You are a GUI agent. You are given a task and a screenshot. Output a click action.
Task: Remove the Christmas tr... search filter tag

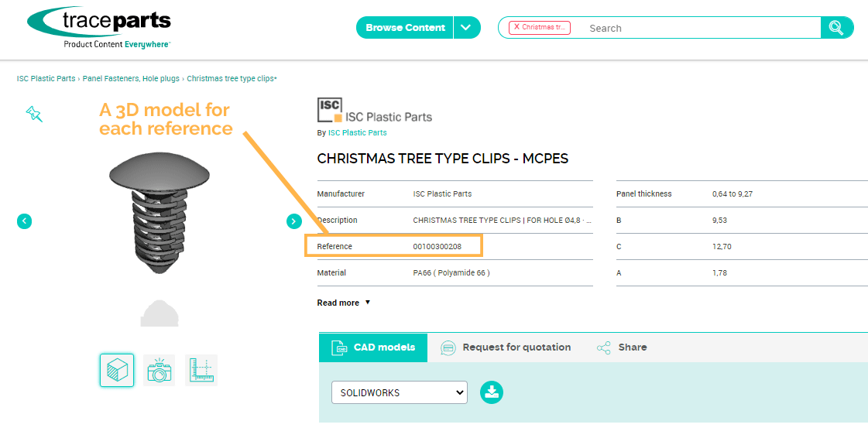pyautogui.click(x=516, y=27)
